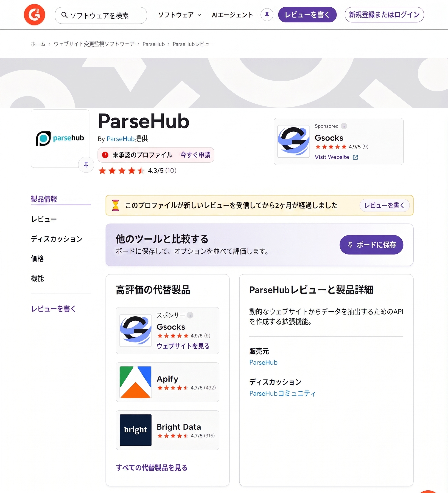Open Gsocks title in alternatives list
The height and width of the screenshot is (493, 448).
point(171,327)
